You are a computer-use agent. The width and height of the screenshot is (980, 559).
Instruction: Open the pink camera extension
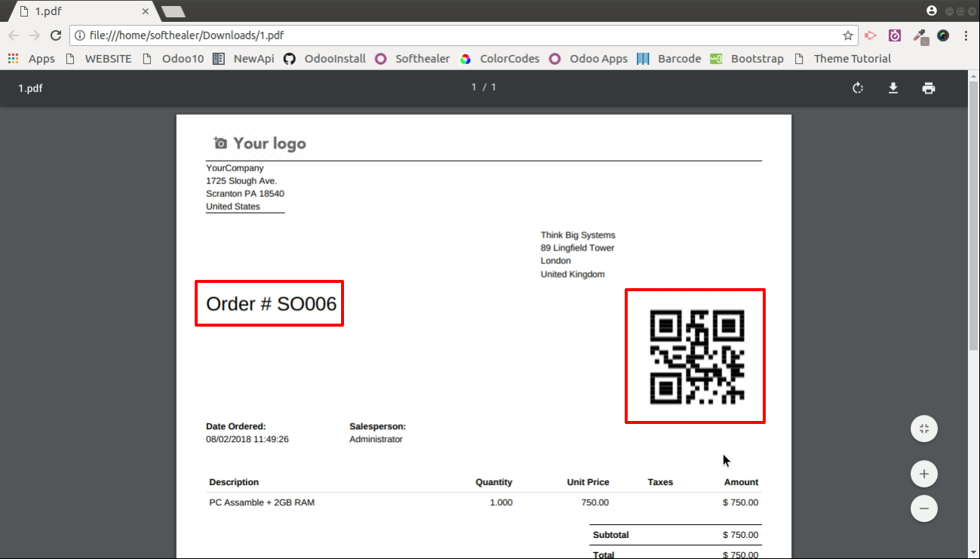(895, 35)
